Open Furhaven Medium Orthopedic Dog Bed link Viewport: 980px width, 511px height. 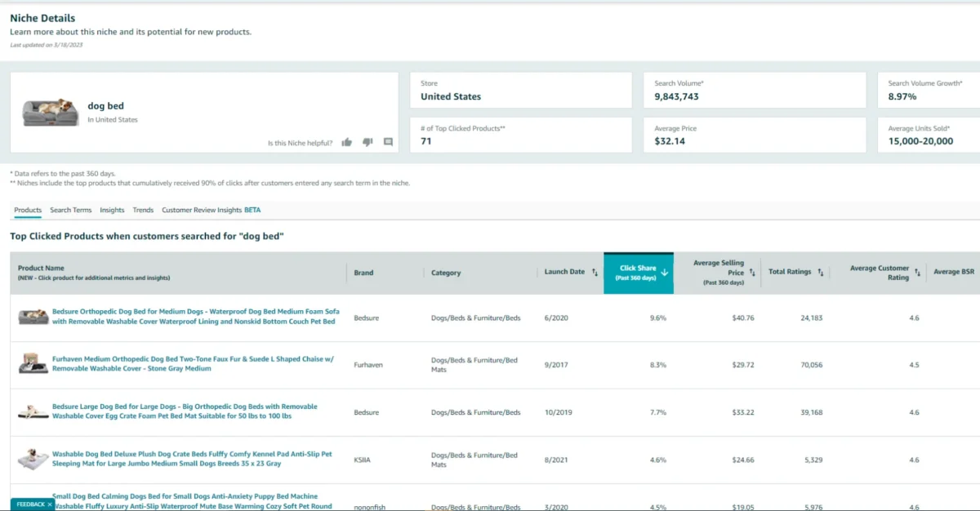tap(193, 364)
